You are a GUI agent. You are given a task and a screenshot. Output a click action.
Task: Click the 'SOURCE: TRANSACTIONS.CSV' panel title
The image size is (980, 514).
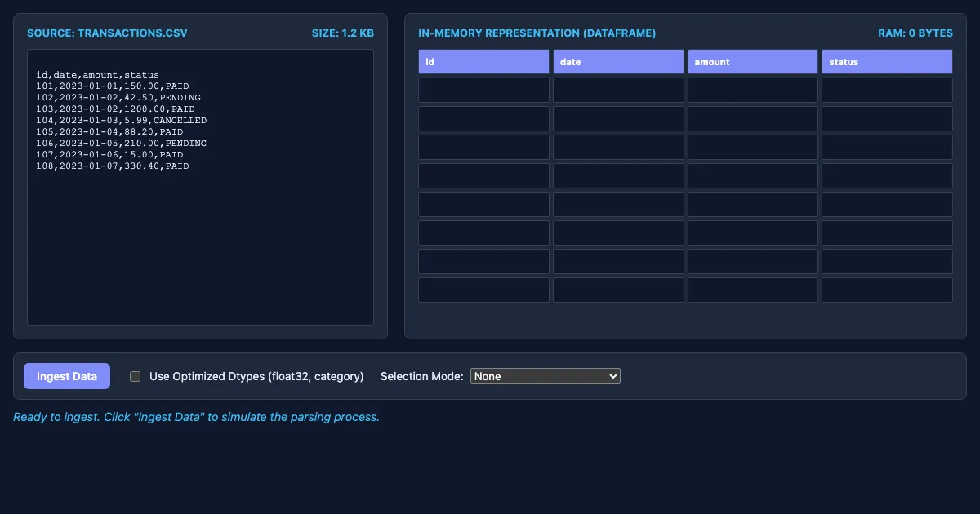(107, 33)
